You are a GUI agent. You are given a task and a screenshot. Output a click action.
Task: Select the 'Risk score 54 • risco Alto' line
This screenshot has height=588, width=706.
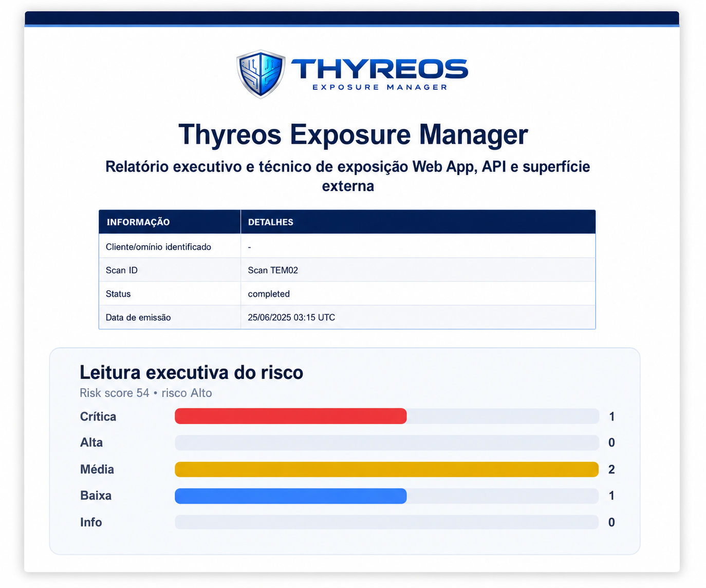[146, 393]
